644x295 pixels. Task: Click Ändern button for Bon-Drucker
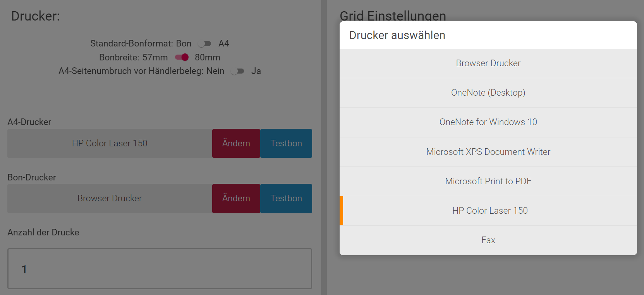pos(236,198)
